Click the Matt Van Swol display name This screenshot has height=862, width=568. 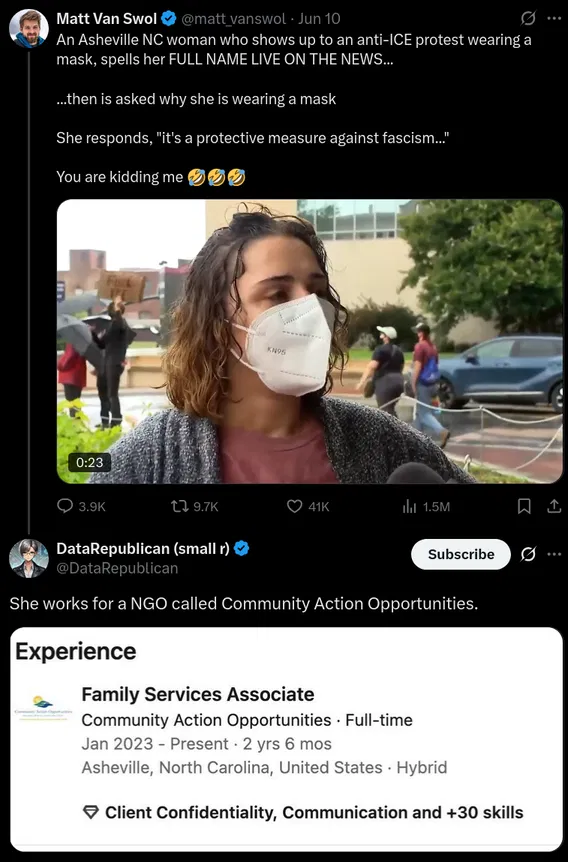point(107,19)
